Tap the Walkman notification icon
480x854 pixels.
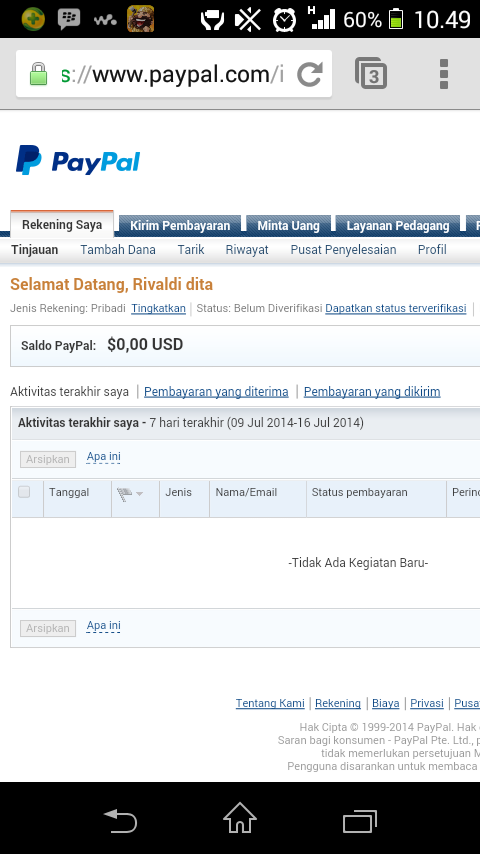[104, 21]
